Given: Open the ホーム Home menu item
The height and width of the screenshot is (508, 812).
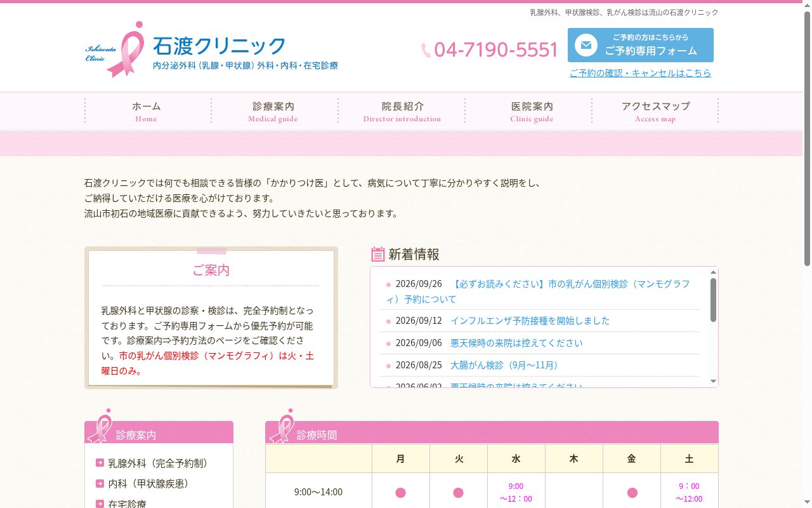Looking at the screenshot, I should [x=147, y=111].
